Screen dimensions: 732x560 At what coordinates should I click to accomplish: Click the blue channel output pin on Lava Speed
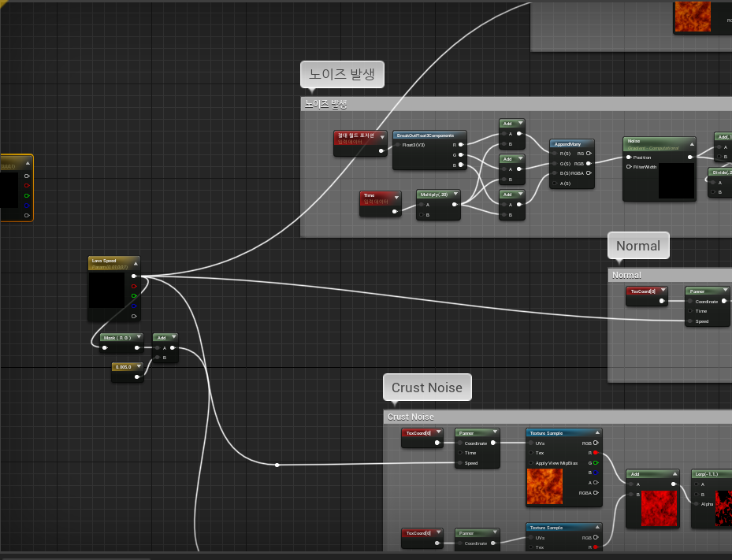click(134, 306)
